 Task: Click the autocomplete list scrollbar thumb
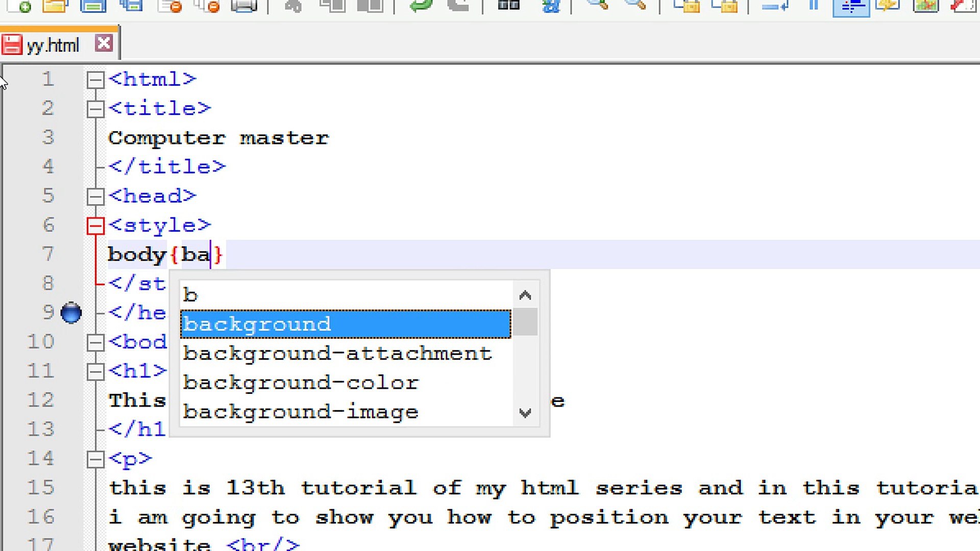[x=525, y=322]
